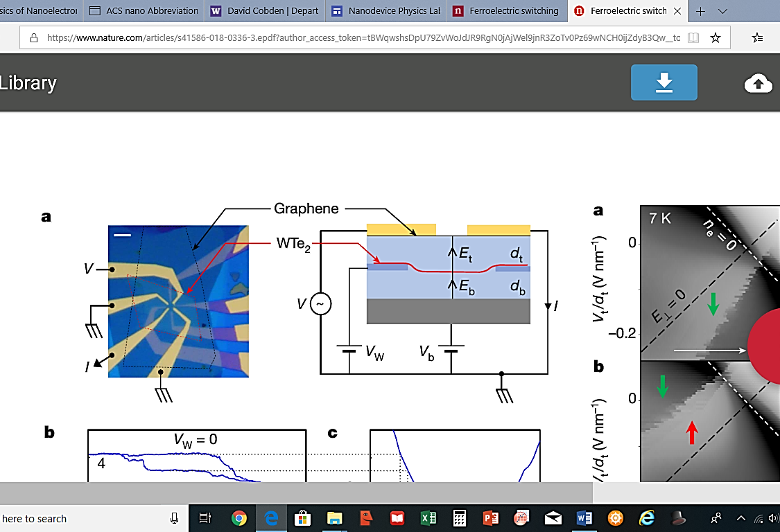
Task: Click the device microscope image thumbnail
Action: coord(179,301)
